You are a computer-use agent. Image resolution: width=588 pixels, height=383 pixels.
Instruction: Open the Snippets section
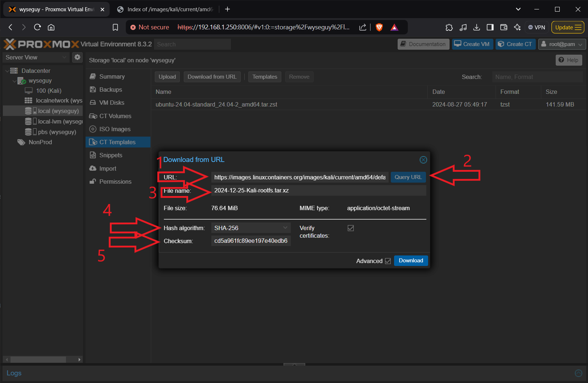coord(118,155)
